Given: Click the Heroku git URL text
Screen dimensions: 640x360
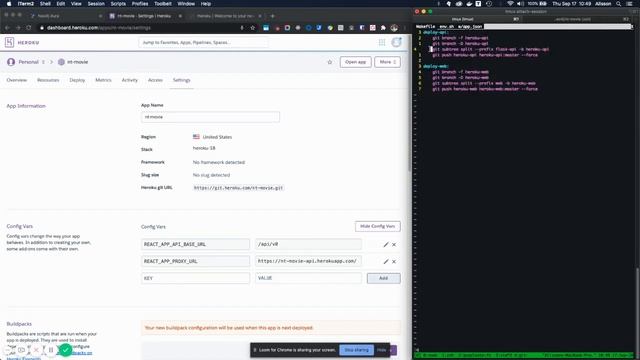Looking at the screenshot, I should pyautogui.click(x=238, y=188).
